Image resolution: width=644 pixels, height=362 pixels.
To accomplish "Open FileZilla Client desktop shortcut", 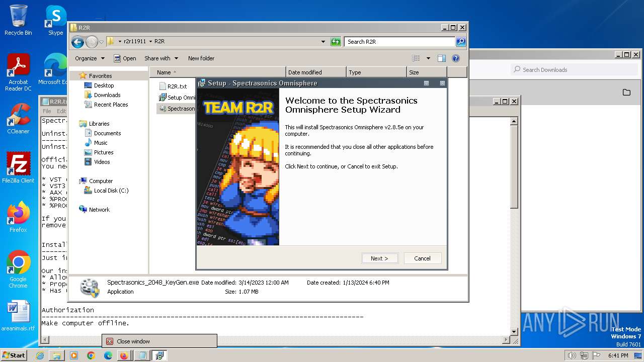I will tap(18, 167).
